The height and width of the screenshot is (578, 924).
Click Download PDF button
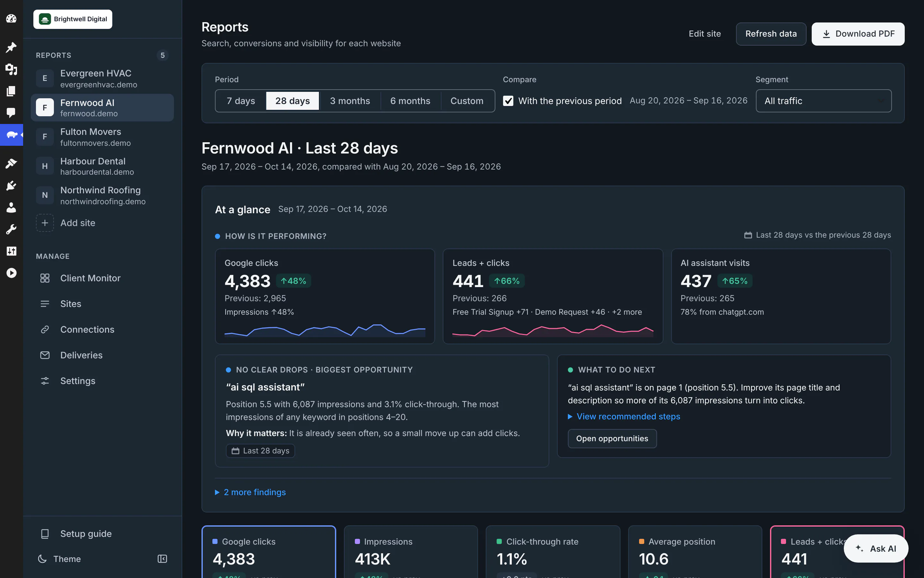click(x=858, y=34)
